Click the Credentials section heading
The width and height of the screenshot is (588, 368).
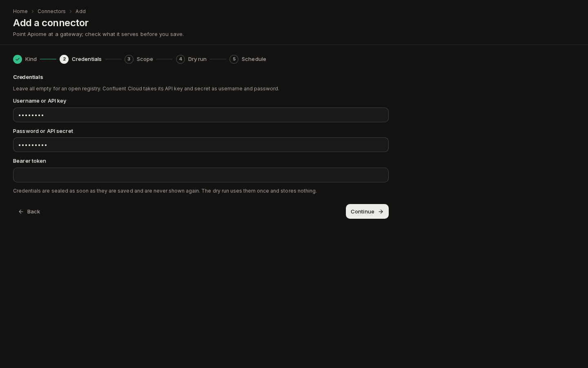pyautogui.click(x=28, y=77)
